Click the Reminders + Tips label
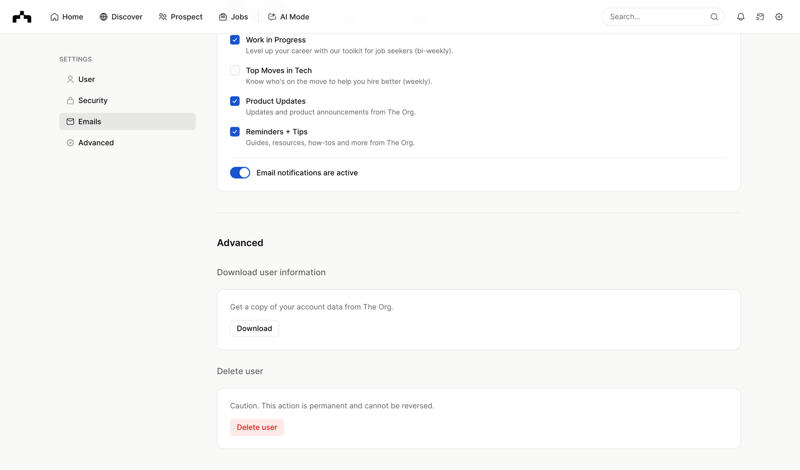The height and width of the screenshot is (470, 800). pyautogui.click(x=277, y=132)
